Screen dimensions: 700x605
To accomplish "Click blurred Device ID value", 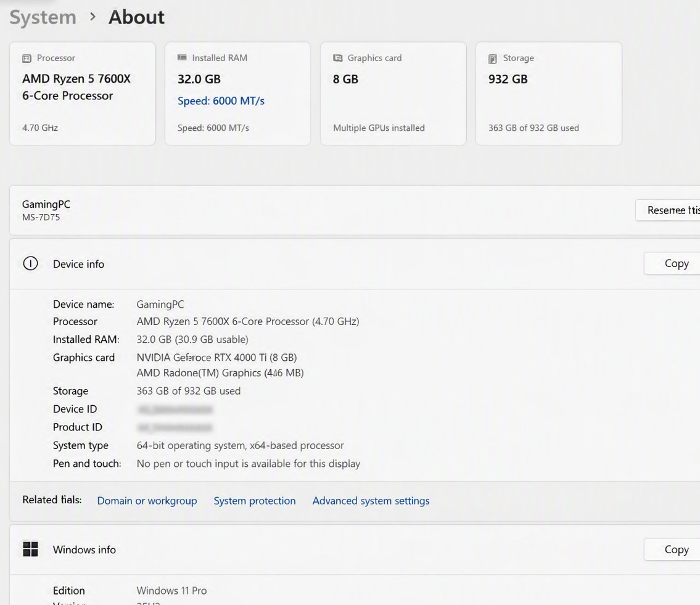I will pos(175,410).
